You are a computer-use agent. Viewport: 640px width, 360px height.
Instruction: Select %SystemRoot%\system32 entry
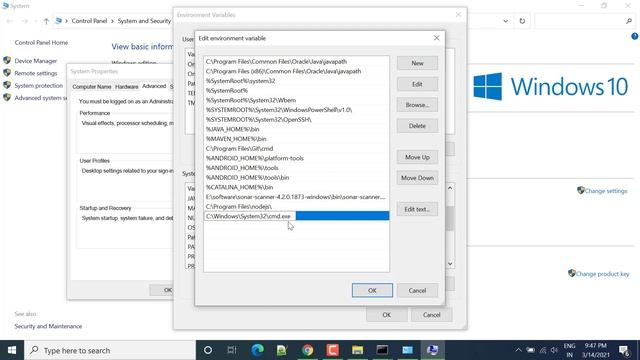(x=296, y=81)
